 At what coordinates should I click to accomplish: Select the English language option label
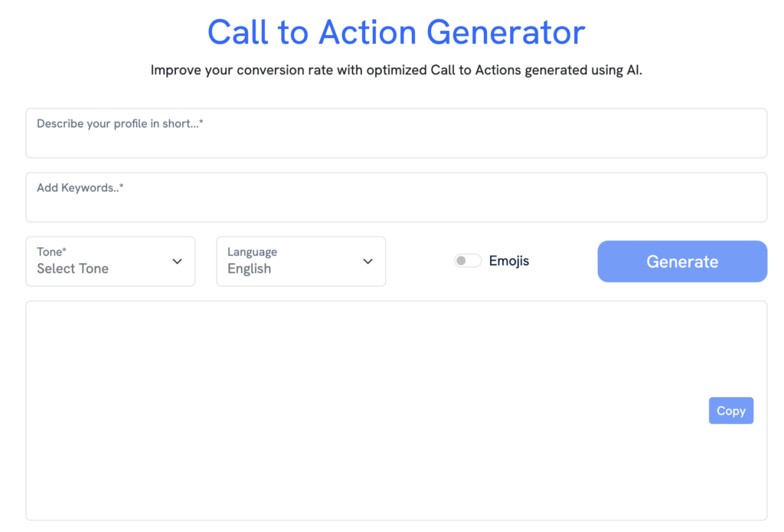tap(249, 269)
